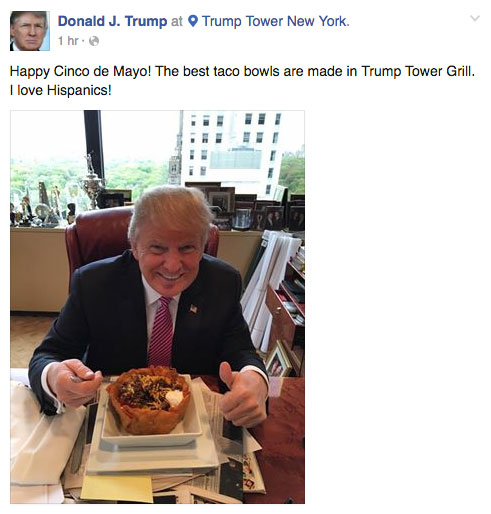Click the gold framed photo on the desk
Viewport: 491px width, 514px height.
pyautogui.click(x=278, y=360)
